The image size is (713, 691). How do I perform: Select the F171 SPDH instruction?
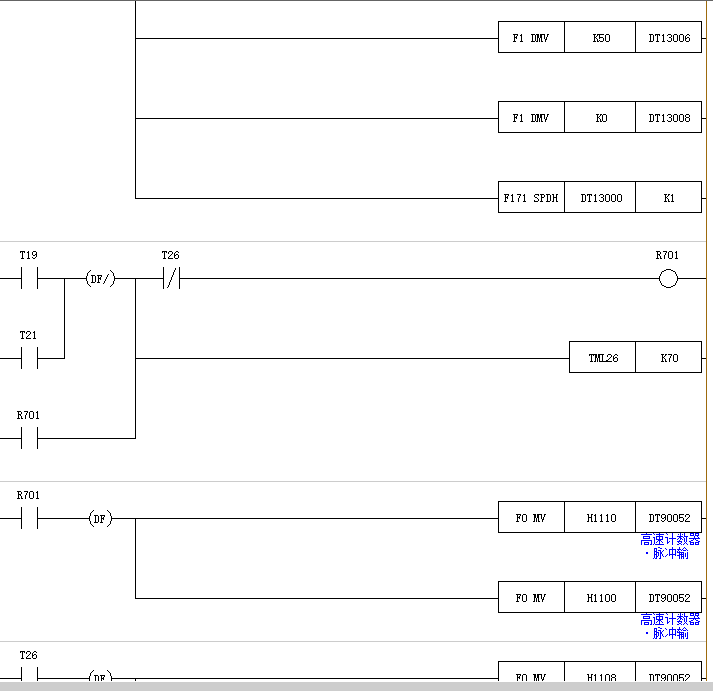(x=531, y=198)
